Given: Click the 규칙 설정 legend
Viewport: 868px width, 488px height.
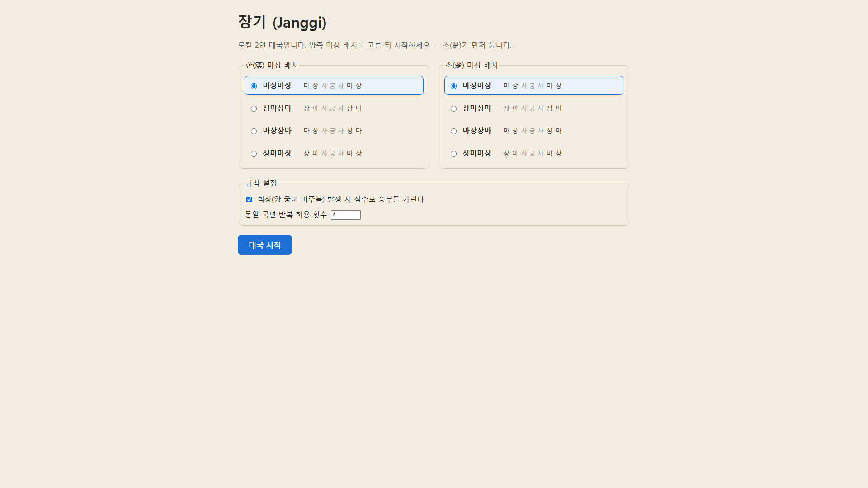Looking at the screenshot, I should [x=261, y=183].
